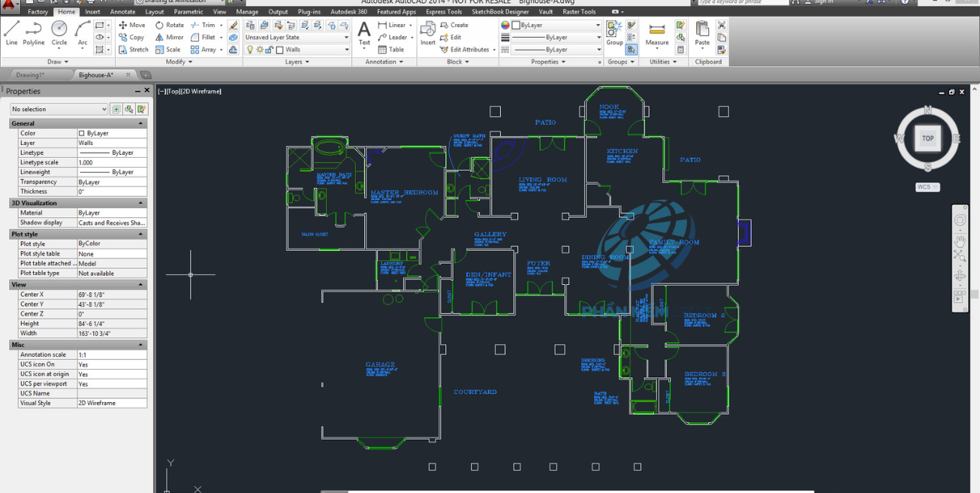Select the Scale tool
This screenshot has height=493, width=980.
point(168,50)
